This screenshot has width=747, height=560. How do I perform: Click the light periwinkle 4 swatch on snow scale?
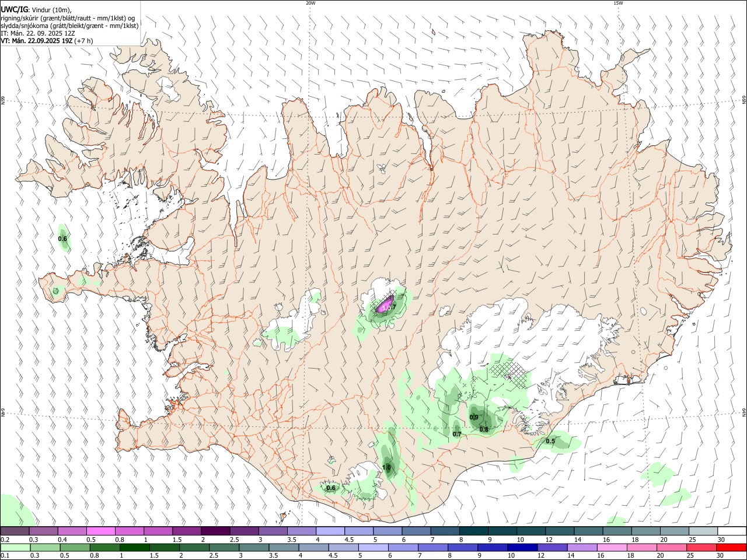click(330, 531)
